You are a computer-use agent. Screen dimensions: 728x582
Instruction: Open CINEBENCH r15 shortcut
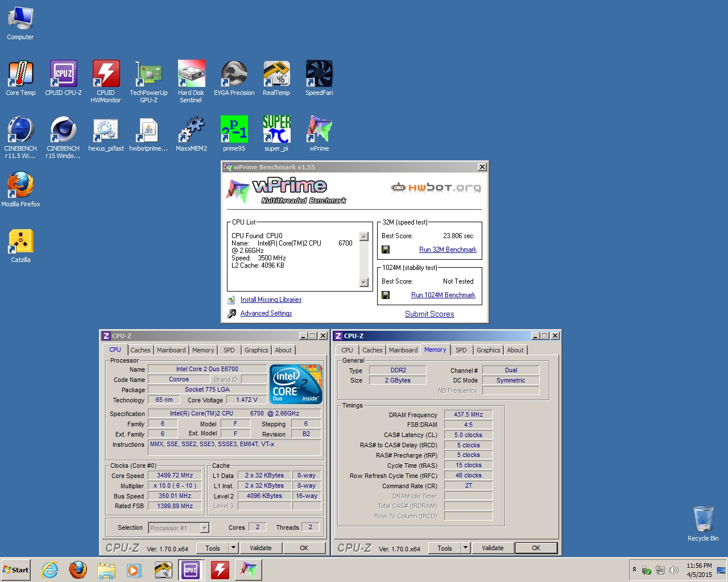[x=63, y=138]
